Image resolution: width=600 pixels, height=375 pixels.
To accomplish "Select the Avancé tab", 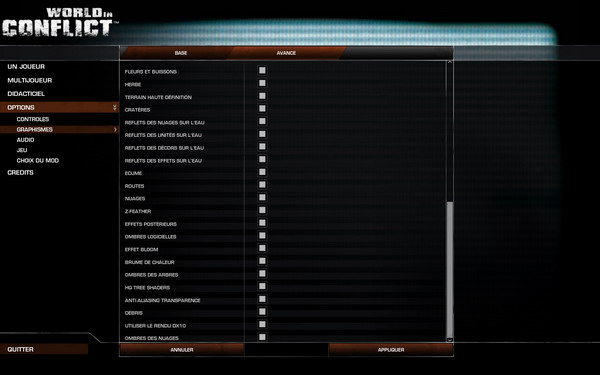I will (x=286, y=53).
